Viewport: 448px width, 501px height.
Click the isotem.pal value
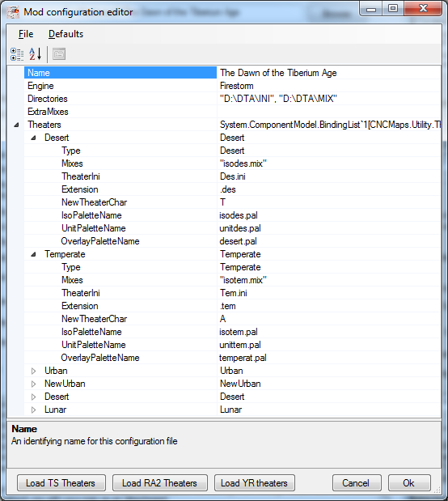tap(329, 332)
